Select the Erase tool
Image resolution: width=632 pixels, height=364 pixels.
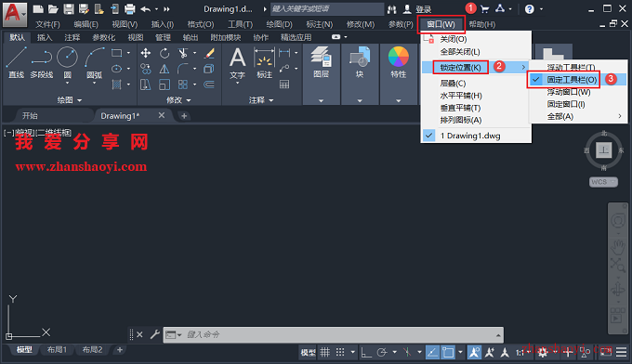click(x=209, y=53)
